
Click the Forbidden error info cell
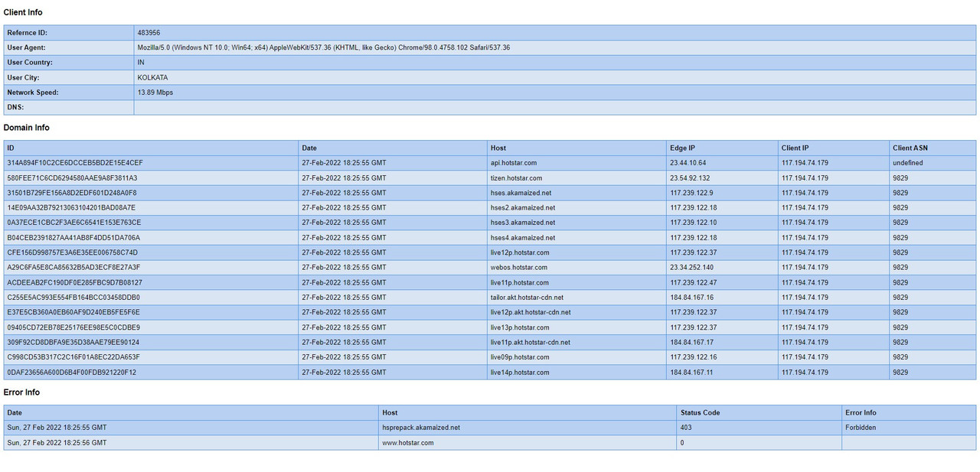[x=861, y=428]
